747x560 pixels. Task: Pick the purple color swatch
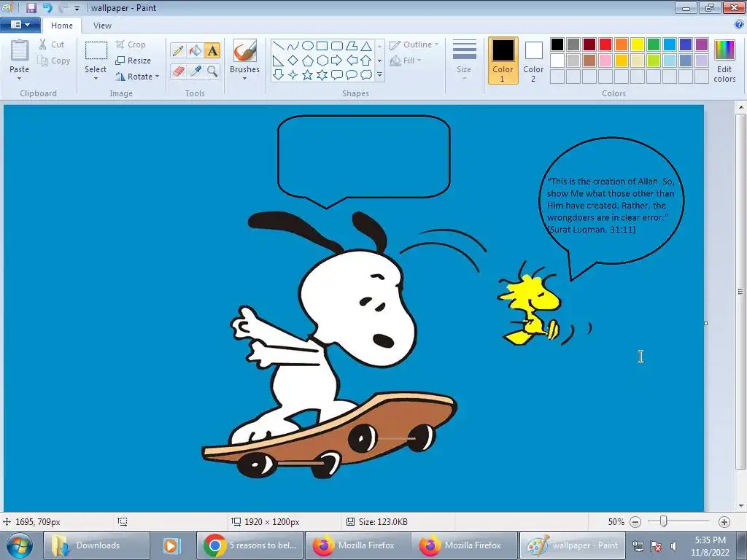(701, 44)
